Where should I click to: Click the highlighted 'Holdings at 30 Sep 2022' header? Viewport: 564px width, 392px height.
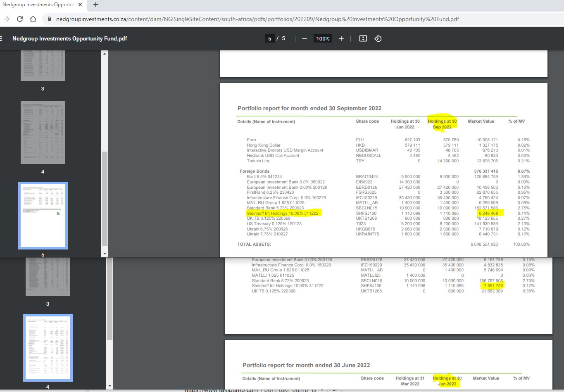(442, 124)
